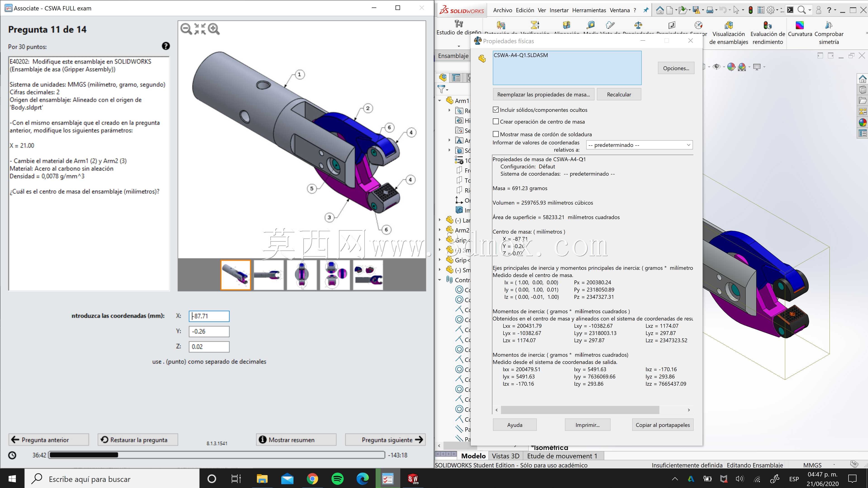
Task: Click the SolidWorks Home toolbar icon
Action: 660,10
